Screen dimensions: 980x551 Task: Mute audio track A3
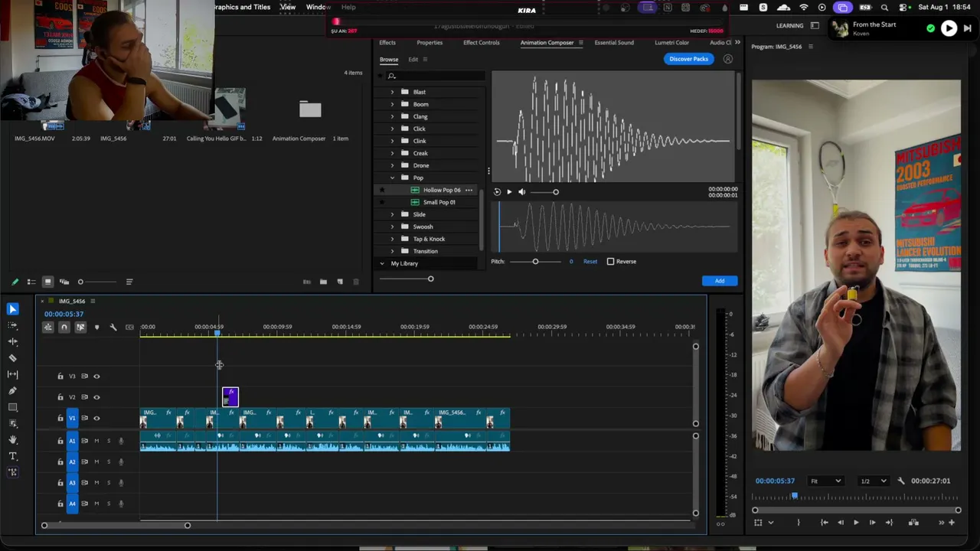(96, 482)
